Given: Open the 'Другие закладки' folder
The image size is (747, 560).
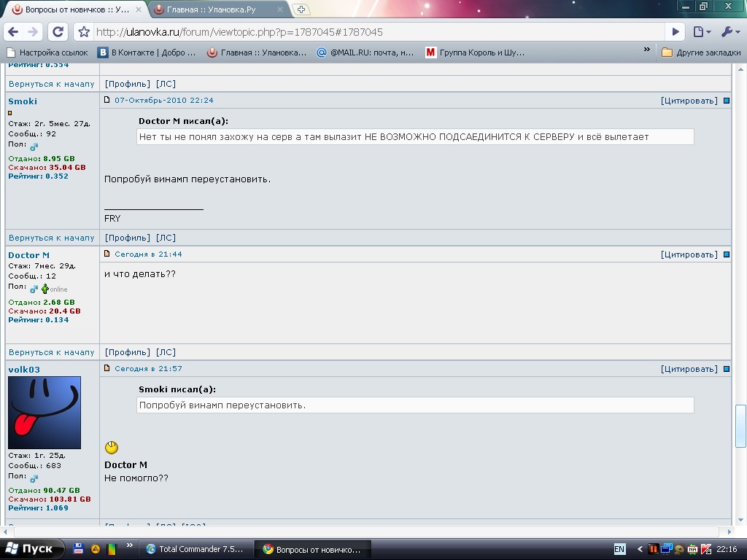Looking at the screenshot, I should pyautogui.click(x=701, y=52).
